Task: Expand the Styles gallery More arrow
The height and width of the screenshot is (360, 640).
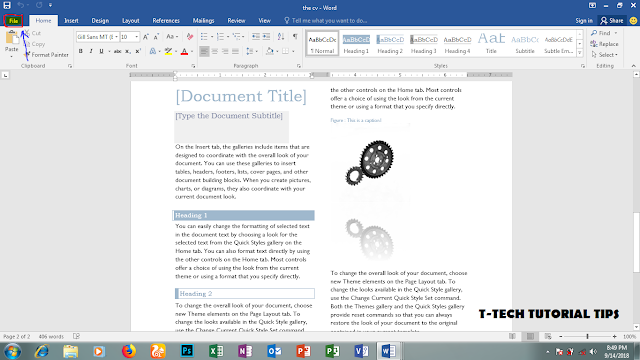Action: click(580, 53)
